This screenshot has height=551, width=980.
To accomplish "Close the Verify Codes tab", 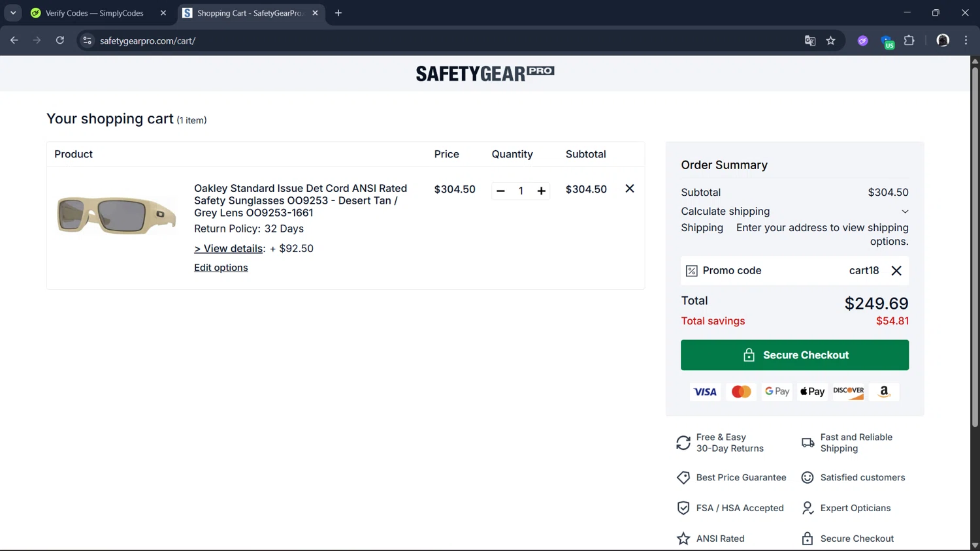I will (x=163, y=13).
